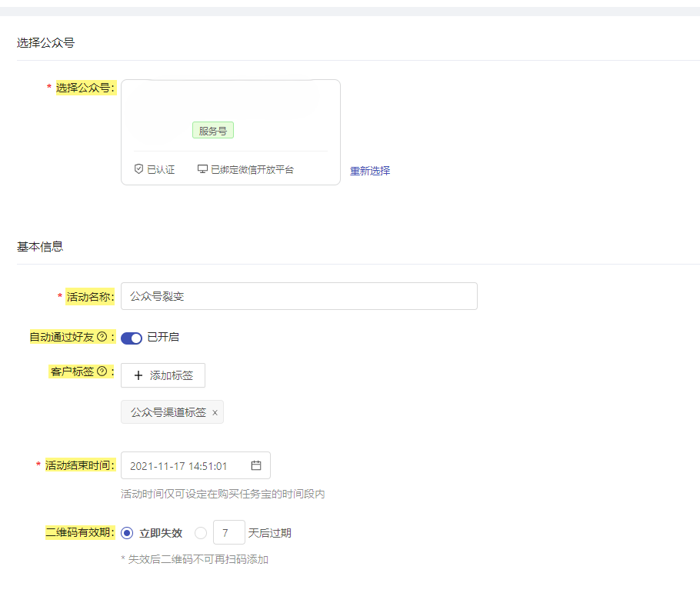
Task: Click the 失效后二维码不可再扫码添加 note
Action: pos(195,559)
